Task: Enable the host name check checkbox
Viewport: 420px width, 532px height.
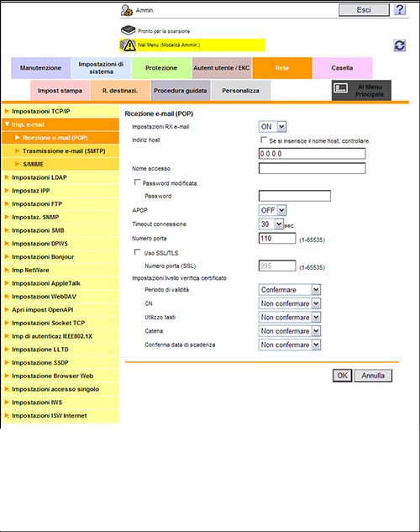Action: 264,140
